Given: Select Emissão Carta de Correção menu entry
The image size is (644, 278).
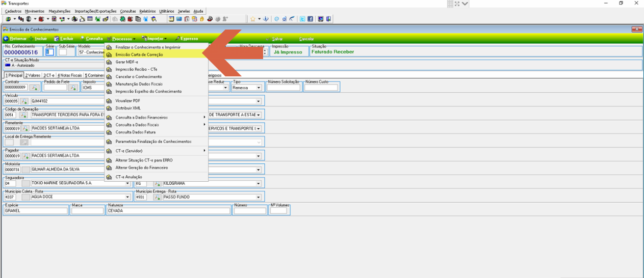Looking at the screenshot, I should pyautogui.click(x=156, y=54).
